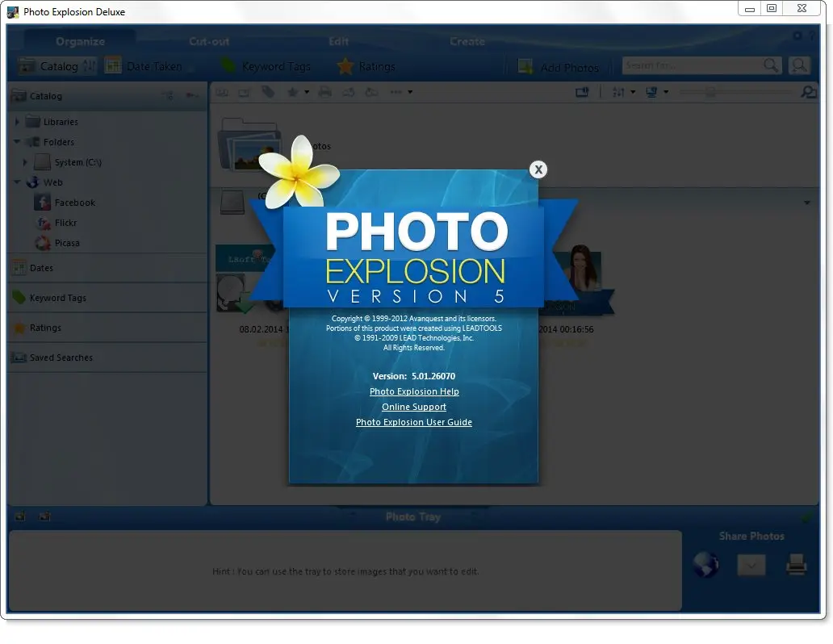Expand the Libraries tree node
Screen dimensions: 833x644
tap(17, 122)
